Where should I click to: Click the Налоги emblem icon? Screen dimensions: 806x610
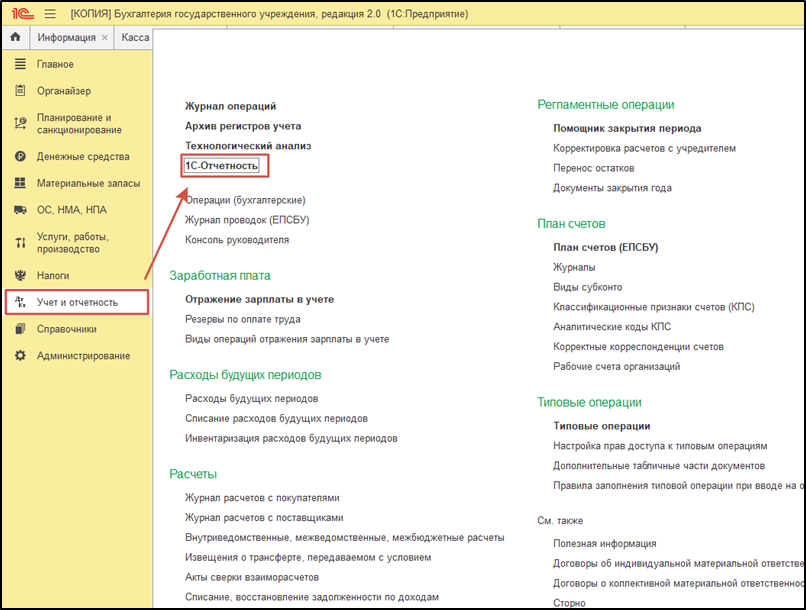(20, 275)
